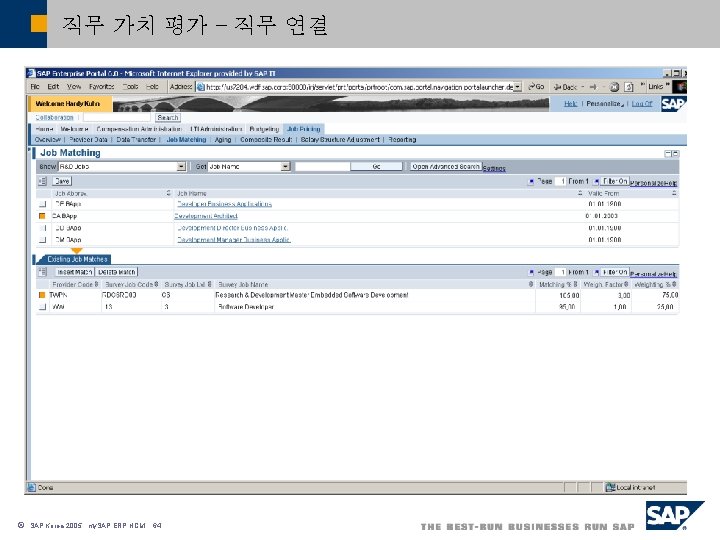Click the Filter icon in Job Matching table
Image resolution: width=720 pixels, height=540 pixels.
pos(596,181)
